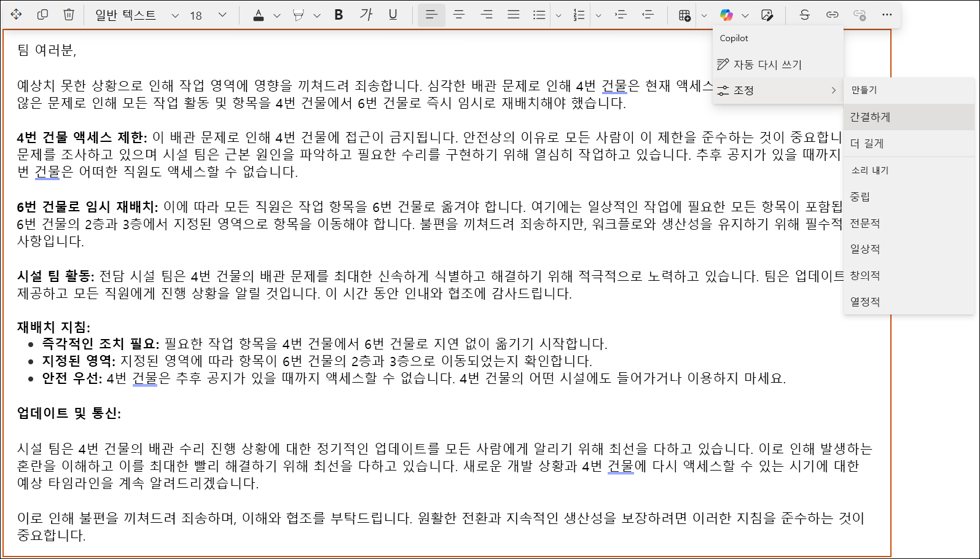The image size is (980, 559).
Task: Click the insert table icon
Action: tap(684, 15)
